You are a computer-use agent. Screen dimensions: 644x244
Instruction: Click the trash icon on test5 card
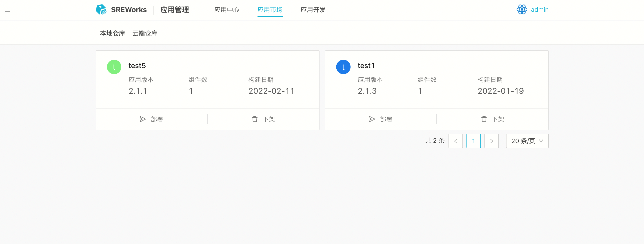tap(255, 119)
